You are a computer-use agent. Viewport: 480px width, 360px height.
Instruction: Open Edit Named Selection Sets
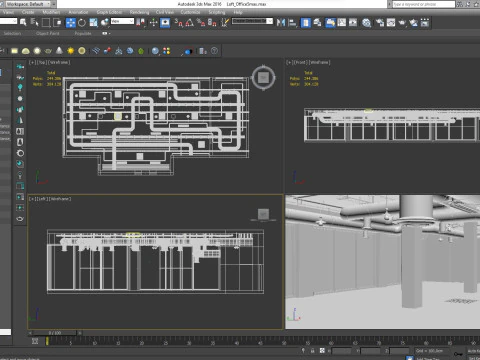(225, 22)
